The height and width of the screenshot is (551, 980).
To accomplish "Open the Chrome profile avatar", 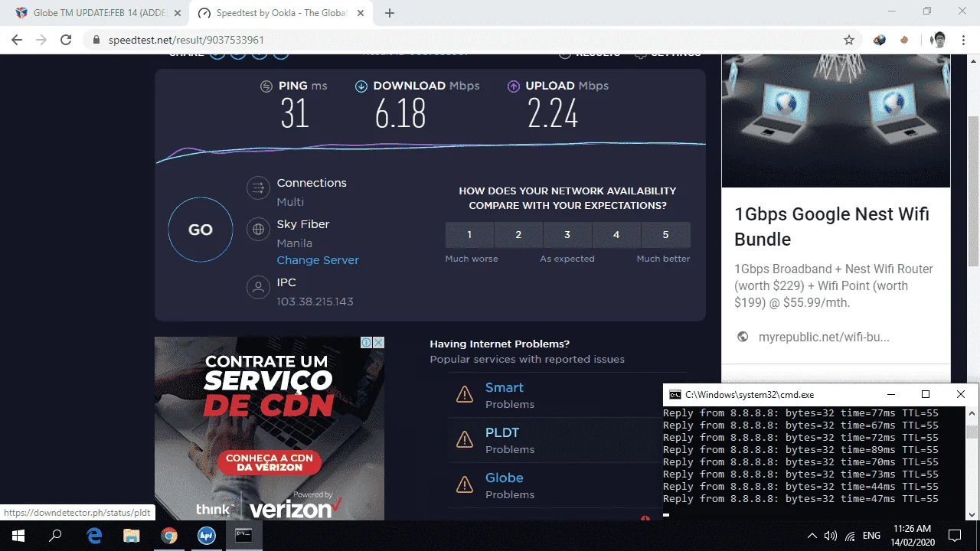I will click(939, 40).
